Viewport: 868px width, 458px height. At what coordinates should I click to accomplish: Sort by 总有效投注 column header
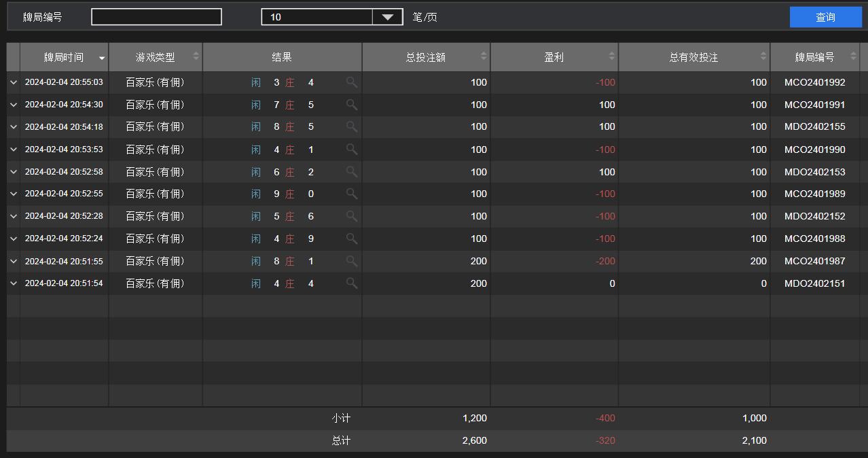pos(693,58)
